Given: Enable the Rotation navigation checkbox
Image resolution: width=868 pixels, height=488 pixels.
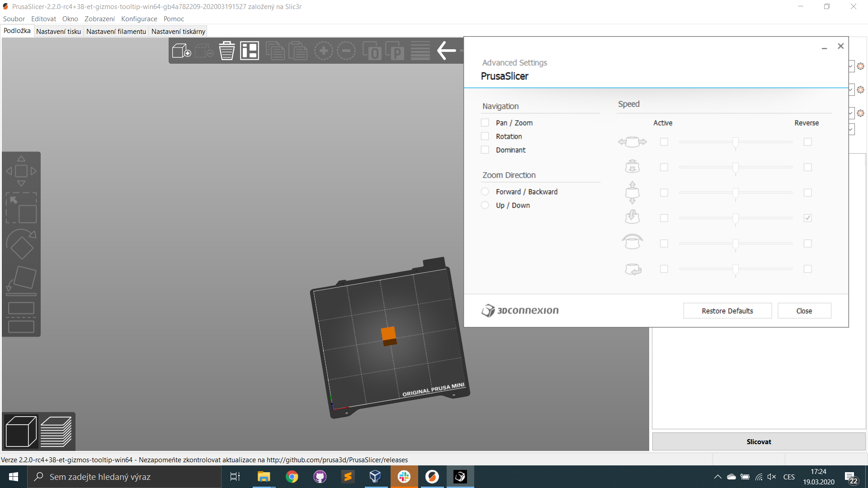Looking at the screenshot, I should click(485, 136).
